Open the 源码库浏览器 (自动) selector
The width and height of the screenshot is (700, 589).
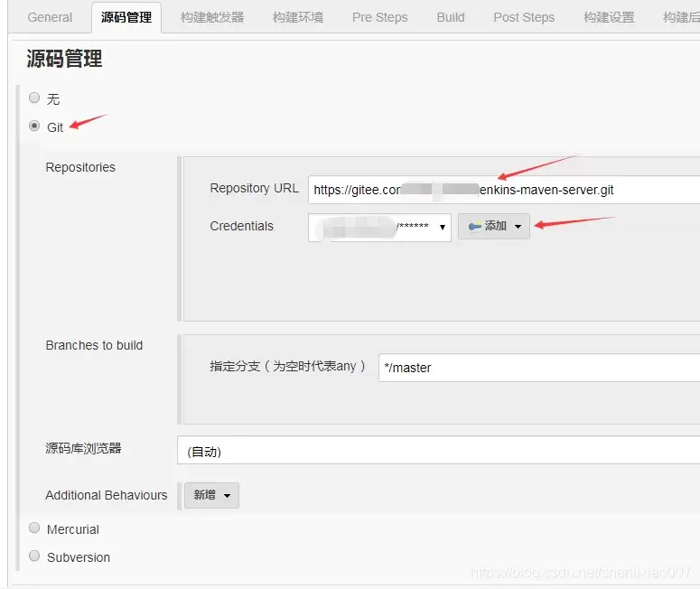click(x=438, y=451)
